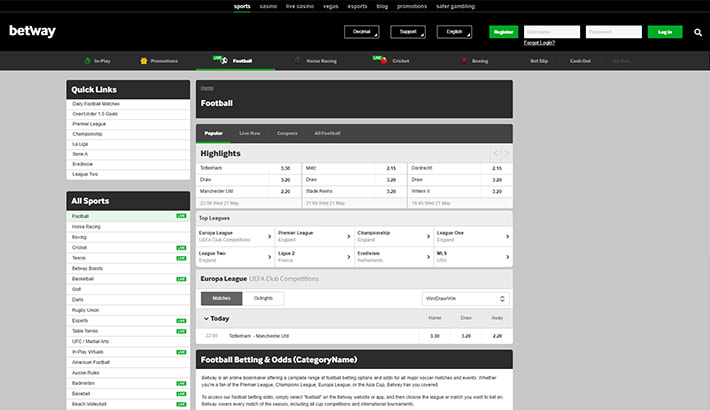Viewport: 710px width, 410px height.
Task: Toggle to the Outrights view
Action: pos(263,298)
